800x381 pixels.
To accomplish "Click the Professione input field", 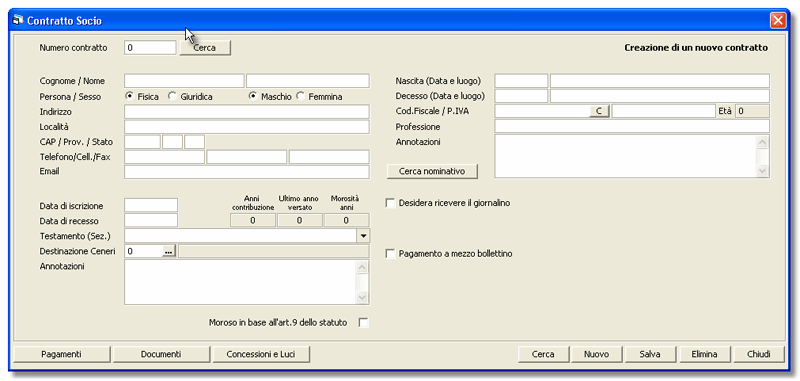I will point(632,126).
